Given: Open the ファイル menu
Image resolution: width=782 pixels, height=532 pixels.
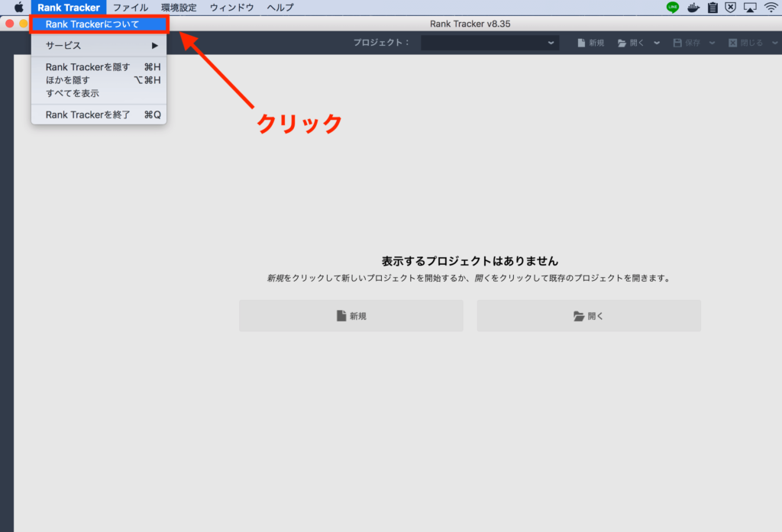Looking at the screenshot, I should pos(131,8).
